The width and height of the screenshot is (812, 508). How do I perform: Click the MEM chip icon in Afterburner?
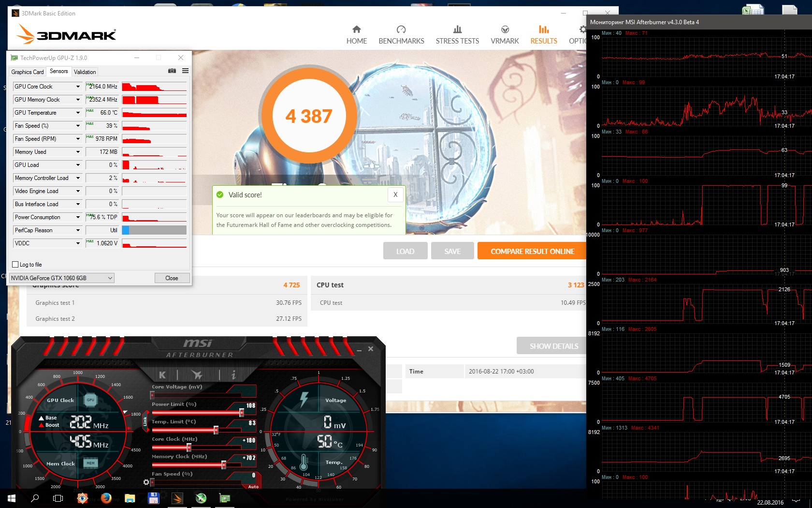click(90, 463)
